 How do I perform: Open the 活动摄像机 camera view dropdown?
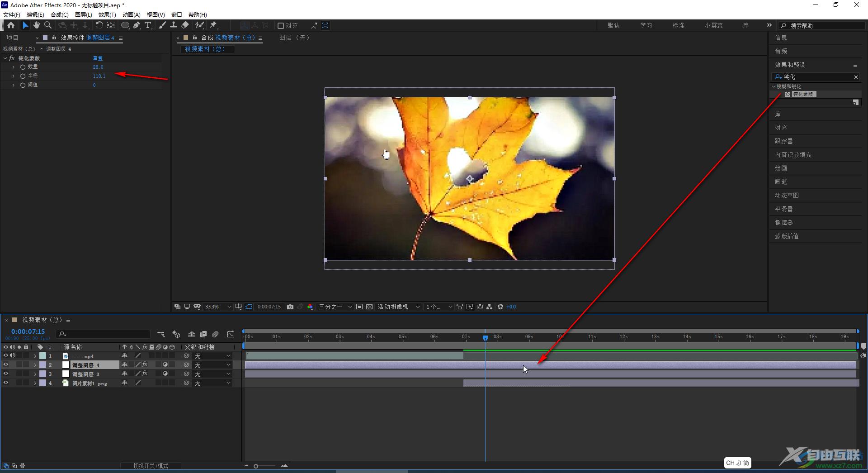pos(399,307)
